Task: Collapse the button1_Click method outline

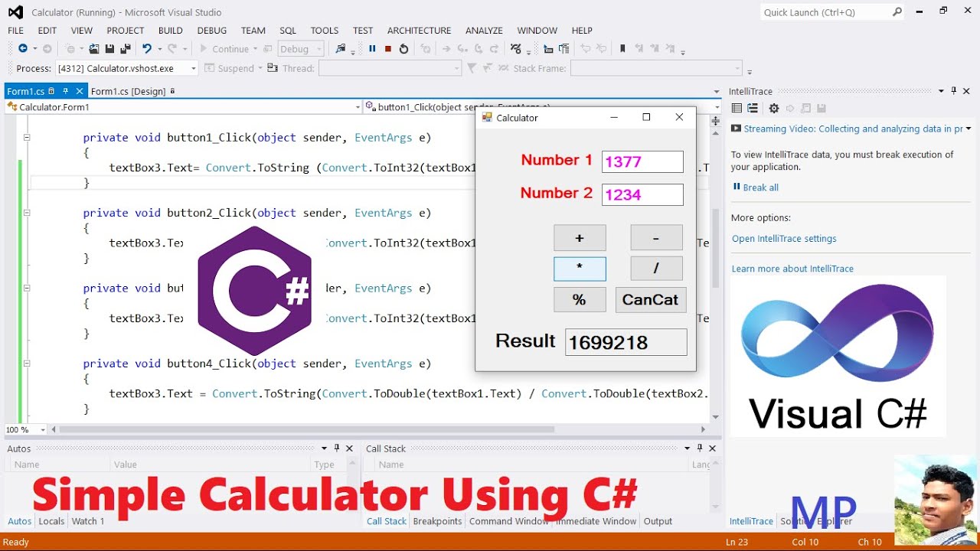Action: point(26,138)
